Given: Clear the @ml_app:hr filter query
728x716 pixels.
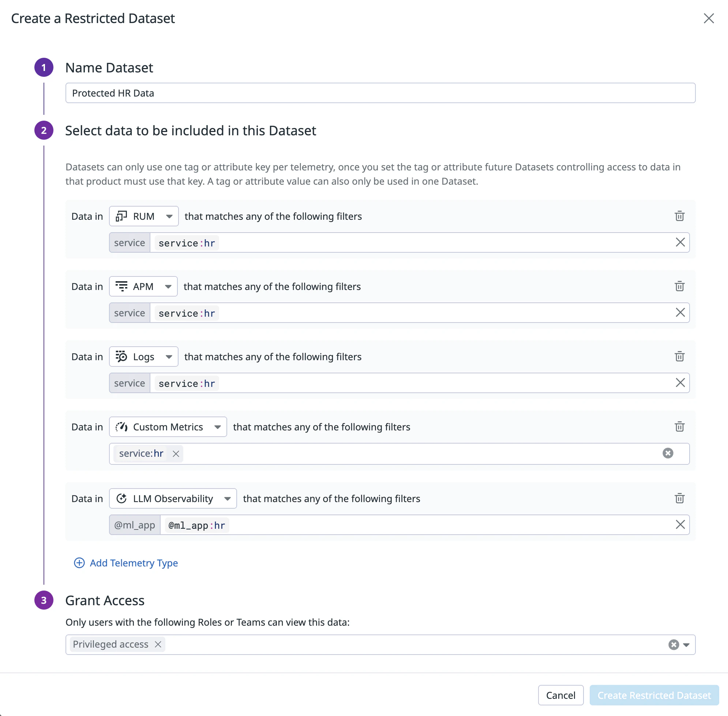Looking at the screenshot, I should 680,525.
